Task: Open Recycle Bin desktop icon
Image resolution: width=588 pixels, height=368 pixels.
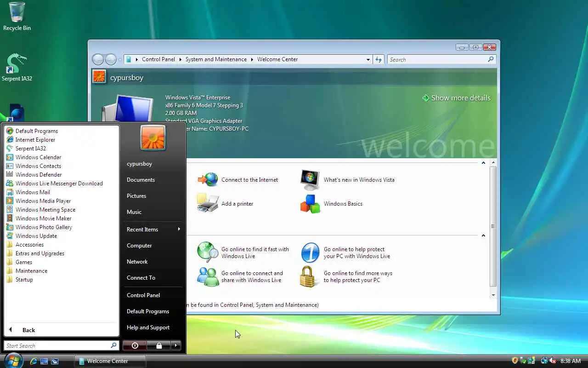Action: pyautogui.click(x=17, y=17)
